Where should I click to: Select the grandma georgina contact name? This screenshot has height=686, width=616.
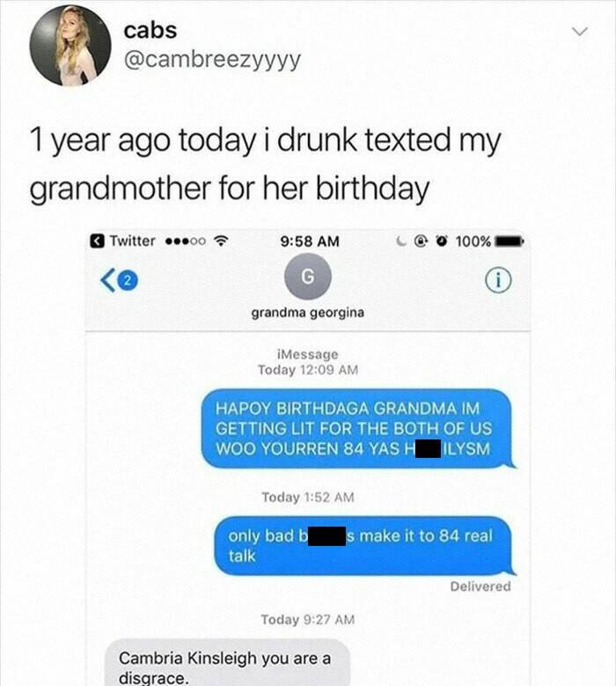point(308,313)
